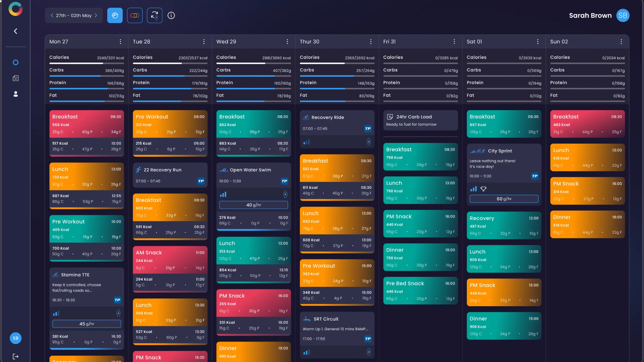Click the overlapping colored circles icon
Image resolution: width=644 pixels, height=362 pixels.
click(135, 16)
